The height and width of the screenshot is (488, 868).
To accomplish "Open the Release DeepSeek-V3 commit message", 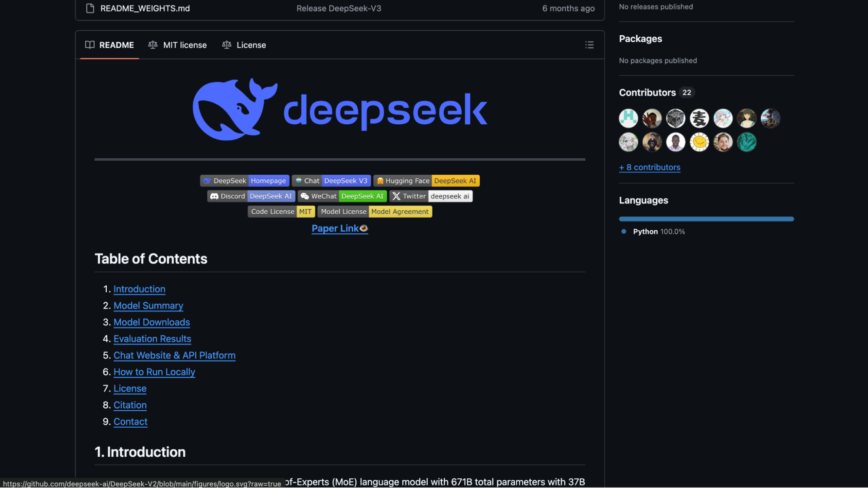I will 339,8.
